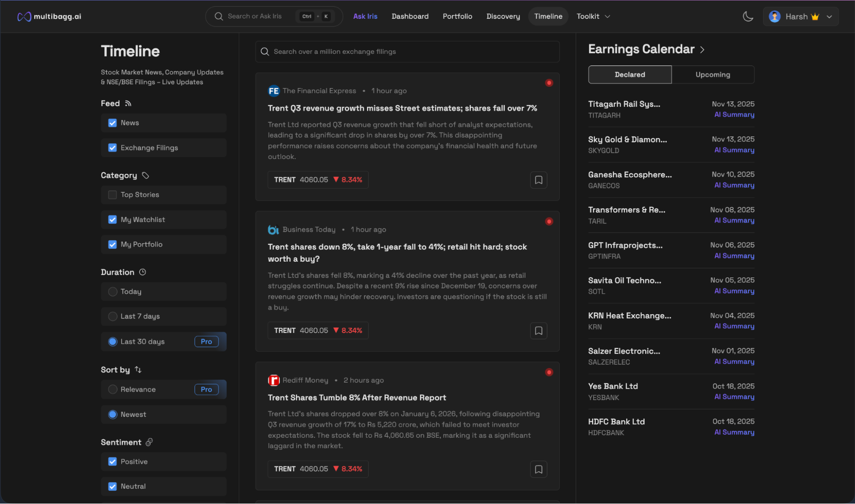This screenshot has height=504, width=855.
Task: Enable the Top Stories checkbox
Action: (x=112, y=195)
